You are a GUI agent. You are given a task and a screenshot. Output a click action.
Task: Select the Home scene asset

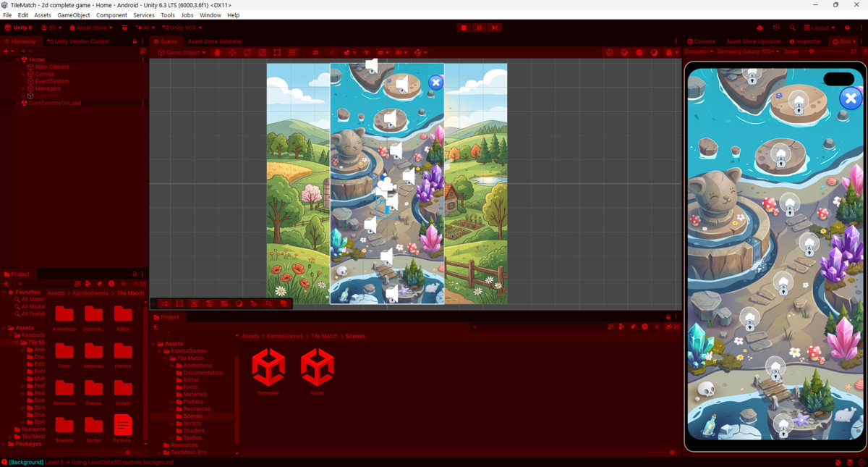click(x=317, y=371)
